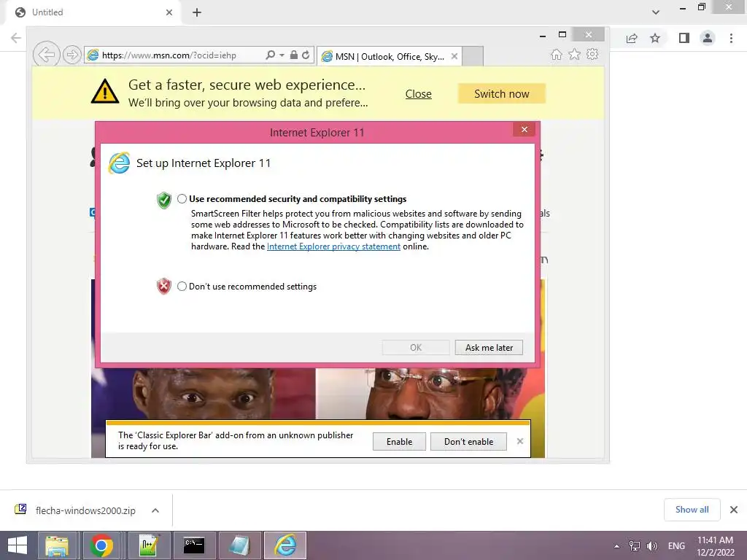The width and height of the screenshot is (747, 560).
Task: Open a new blank IE tab
Action: [473, 56]
